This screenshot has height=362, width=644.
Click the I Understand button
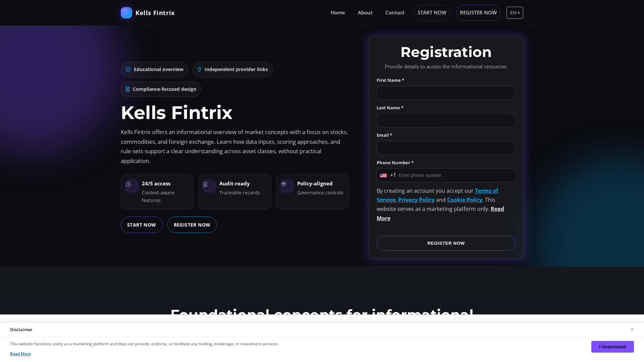click(612, 347)
